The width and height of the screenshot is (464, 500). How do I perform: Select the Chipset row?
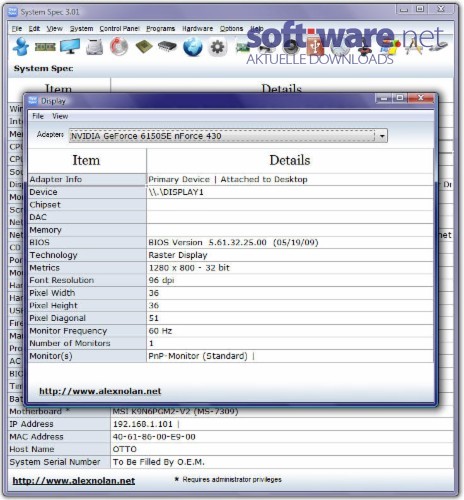point(231,205)
